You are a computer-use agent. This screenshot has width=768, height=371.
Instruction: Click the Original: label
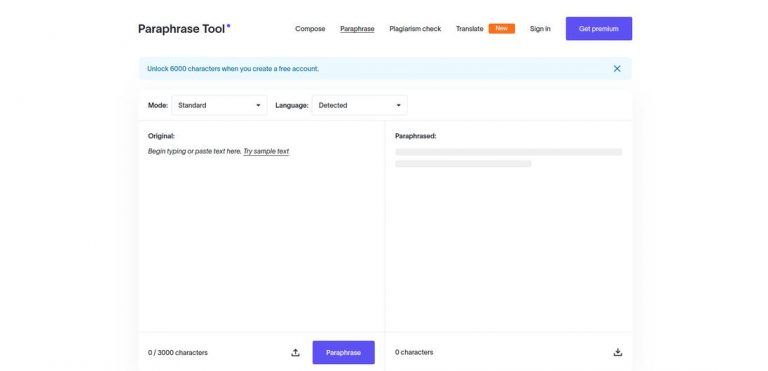tap(161, 136)
